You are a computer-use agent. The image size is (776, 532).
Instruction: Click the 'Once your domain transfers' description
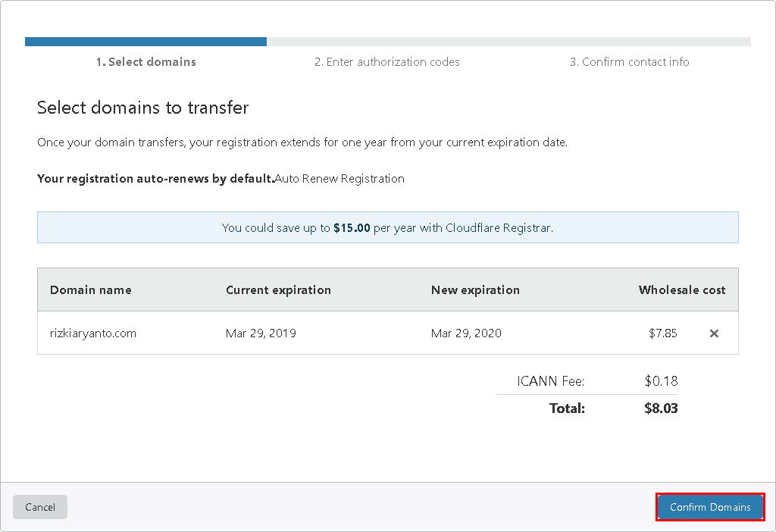tap(302, 142)
